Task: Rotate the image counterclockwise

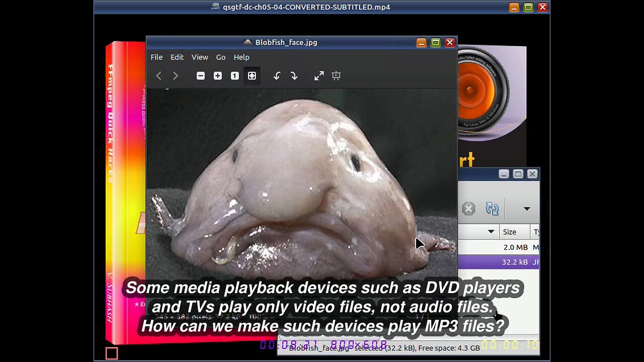Action: coord(277,76)
